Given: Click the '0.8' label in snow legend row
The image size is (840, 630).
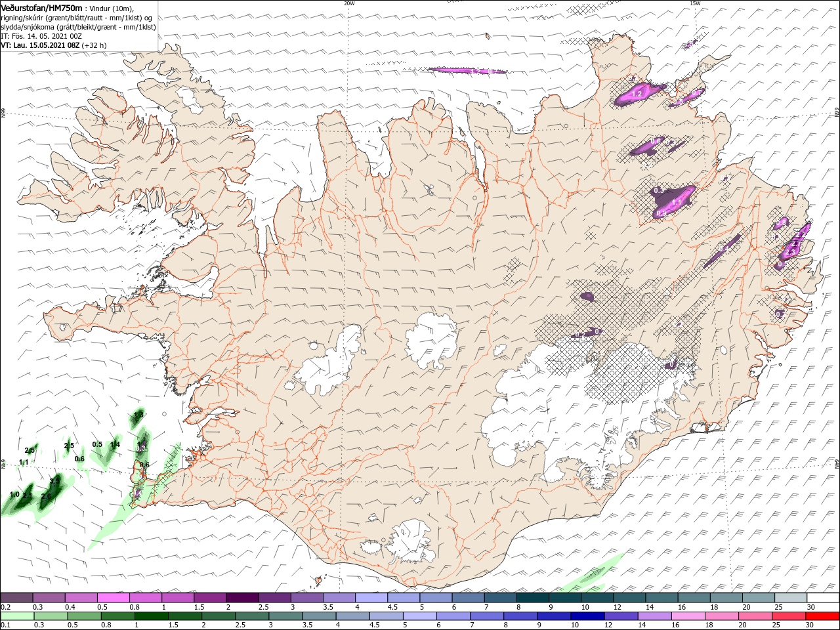Looking at the screenshot, I should pos(135,607).
